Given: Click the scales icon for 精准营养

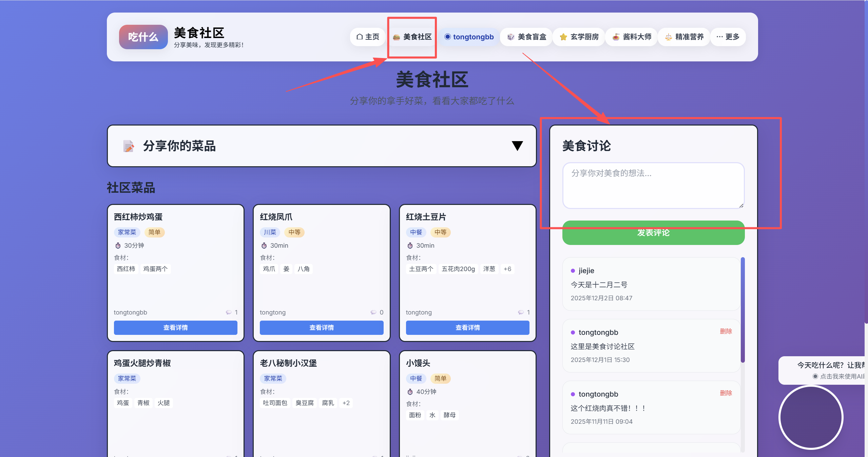Looking at the screenshot, I should (668, 37).
